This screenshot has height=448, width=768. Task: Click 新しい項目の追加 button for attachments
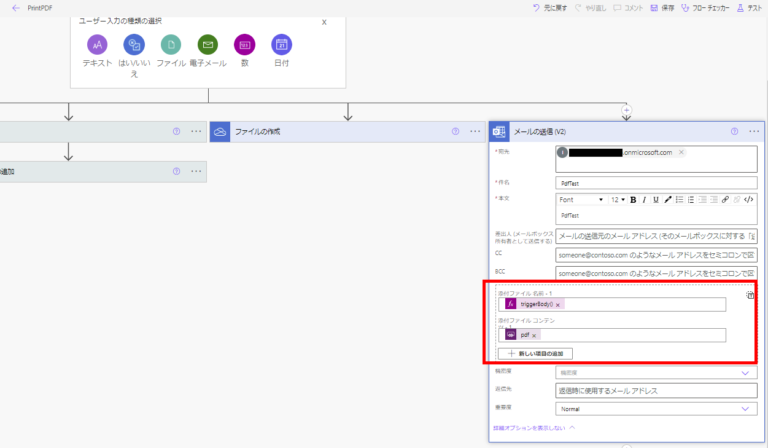[539, 354]
